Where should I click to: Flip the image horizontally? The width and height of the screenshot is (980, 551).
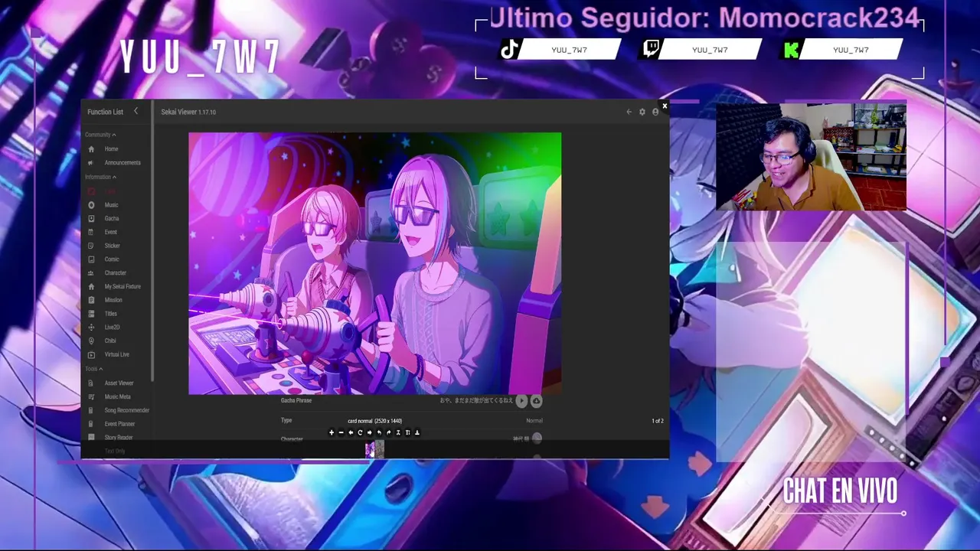click(398, 432)
